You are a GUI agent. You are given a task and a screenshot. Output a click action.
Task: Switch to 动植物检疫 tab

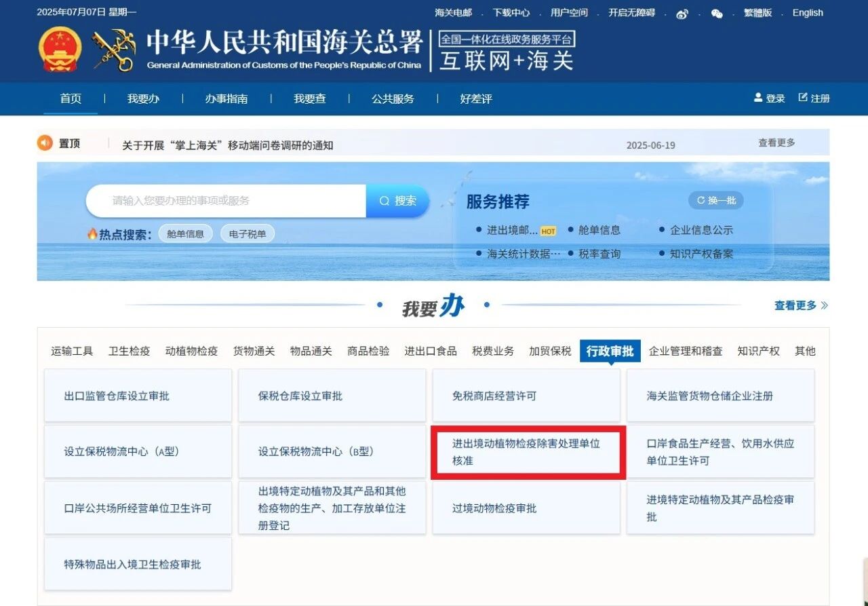[x=191, y=351]
